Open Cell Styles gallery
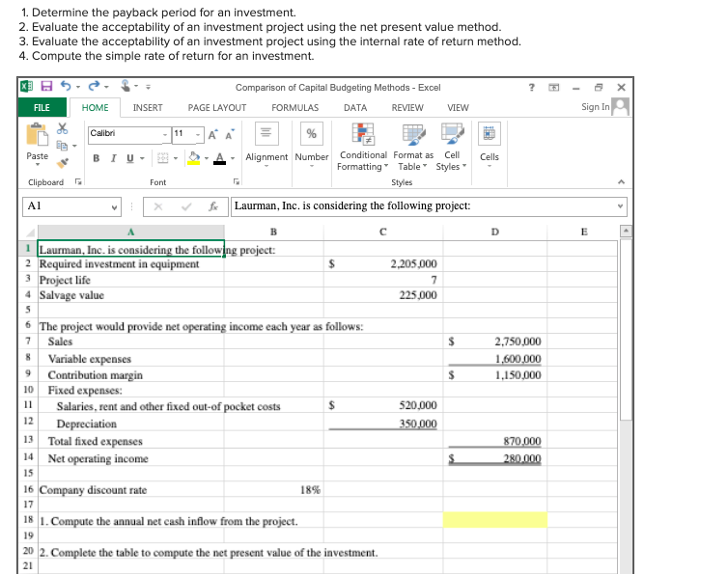 (x=451, y=147)
